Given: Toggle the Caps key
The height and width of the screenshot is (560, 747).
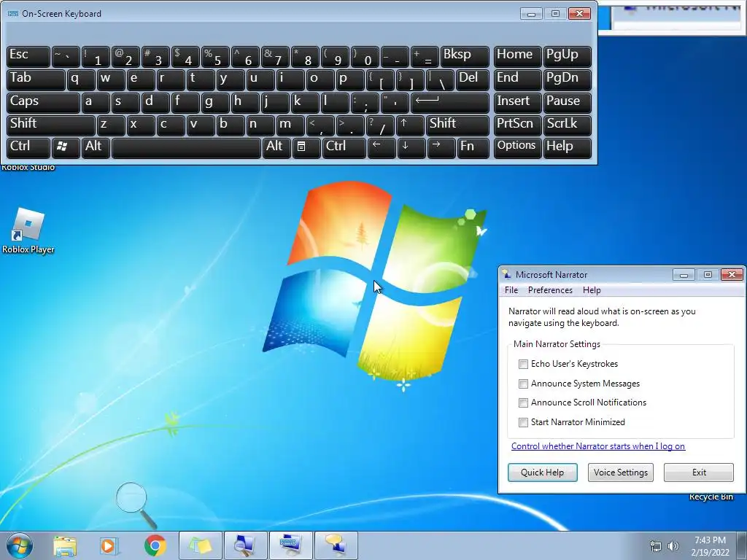Looking at the screenshot, I should pyautogui.click(x=43, y=103).
